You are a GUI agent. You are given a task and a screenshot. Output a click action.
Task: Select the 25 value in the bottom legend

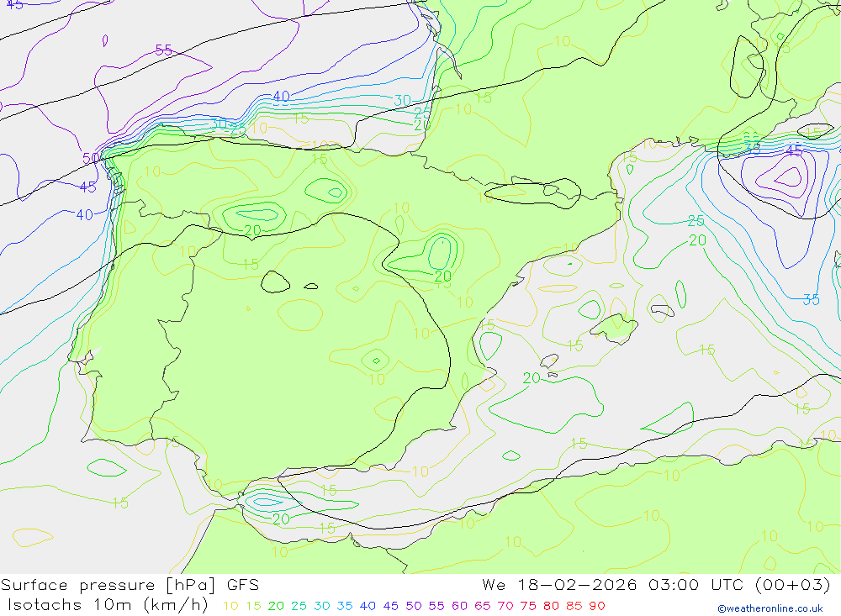point(299,606)
